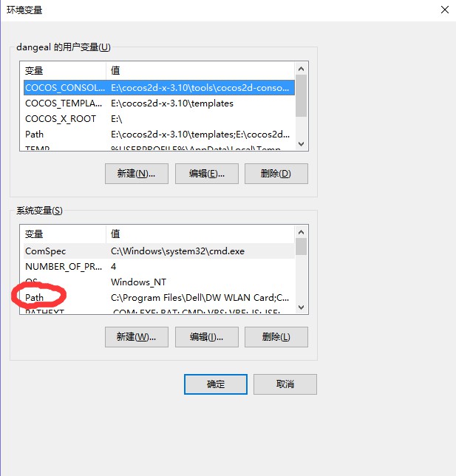456x476 pixels.
Task: Select the ComSpec system variable
Action: 159,251
